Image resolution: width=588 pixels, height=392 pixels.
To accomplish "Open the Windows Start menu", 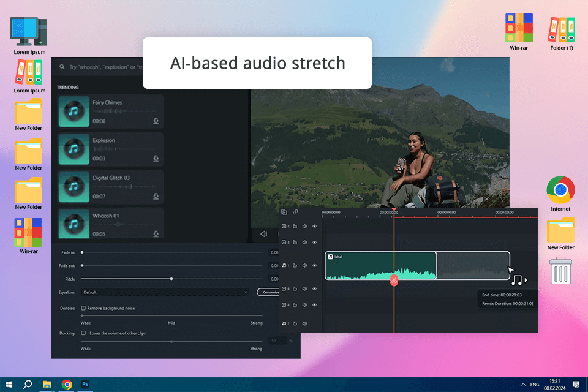I will 9,384.
